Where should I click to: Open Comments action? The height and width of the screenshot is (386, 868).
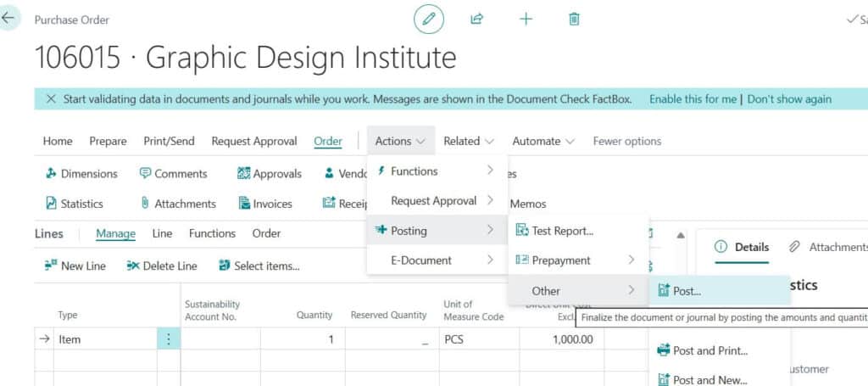click(173, 174)
